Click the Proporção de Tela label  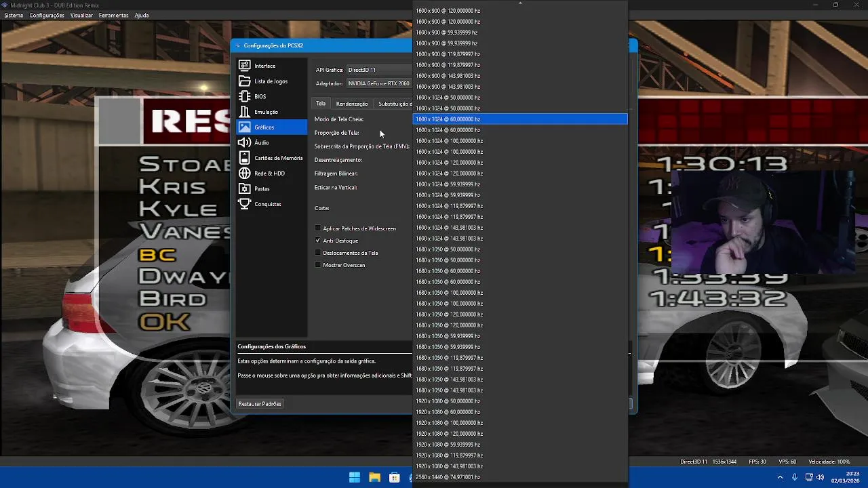tap(337, 133)
